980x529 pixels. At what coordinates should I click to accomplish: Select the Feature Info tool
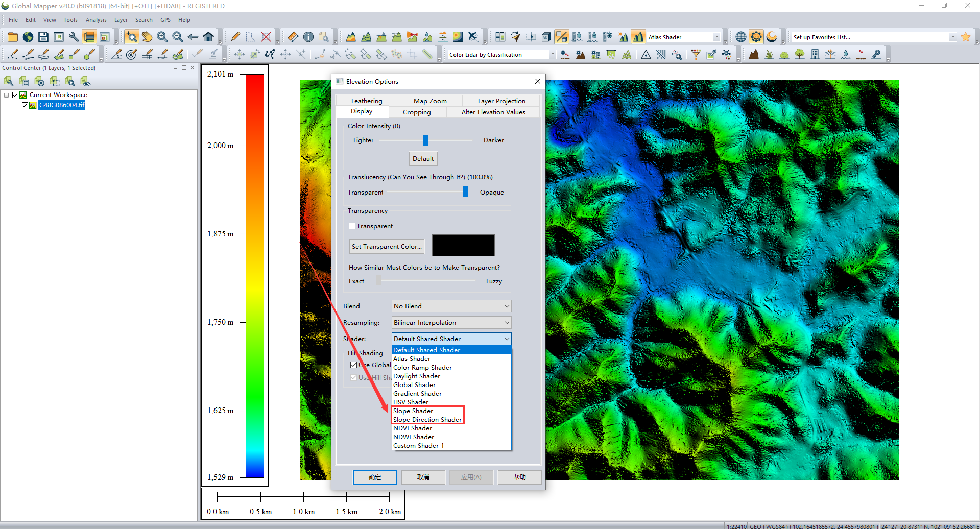pyautogui.click(x=308, y=37)
